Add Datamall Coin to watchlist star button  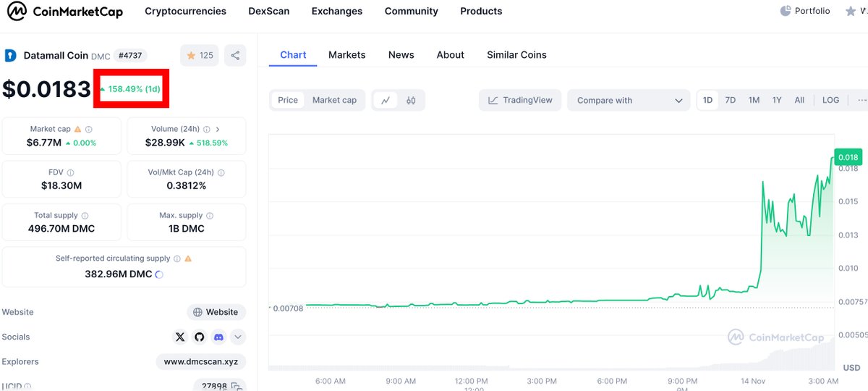(200, 55)
